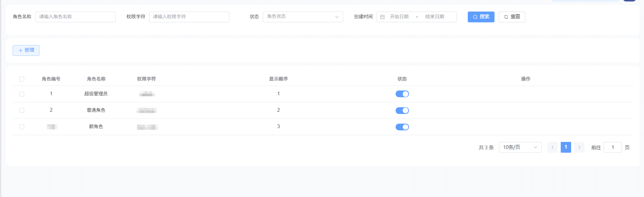Select the 普通角色 row checkbox

coord(22,110)
